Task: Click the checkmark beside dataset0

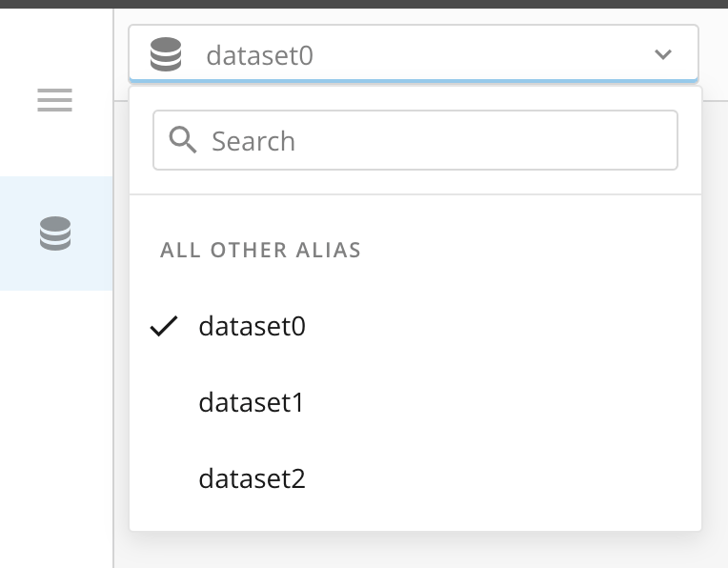Action: point(164,326)
